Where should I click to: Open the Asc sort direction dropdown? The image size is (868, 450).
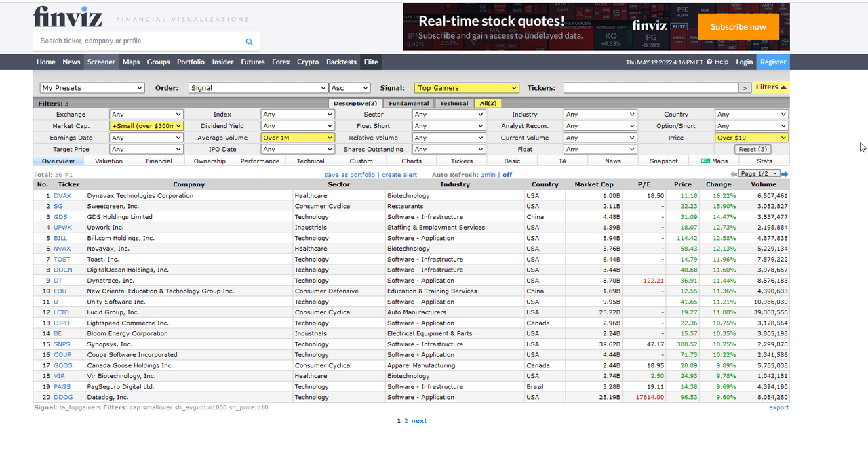(350, 88)
